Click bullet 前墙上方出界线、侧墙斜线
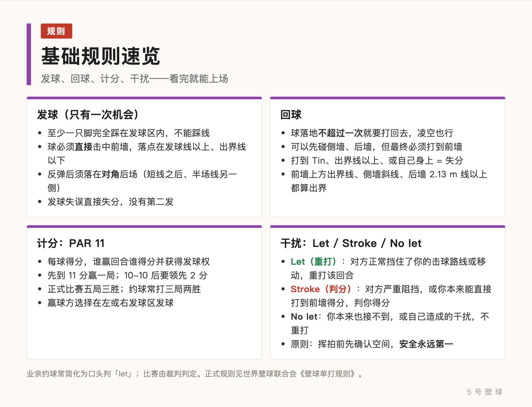Image resolution: width=532 pixels, height=407 pixels. coord(389,181)
